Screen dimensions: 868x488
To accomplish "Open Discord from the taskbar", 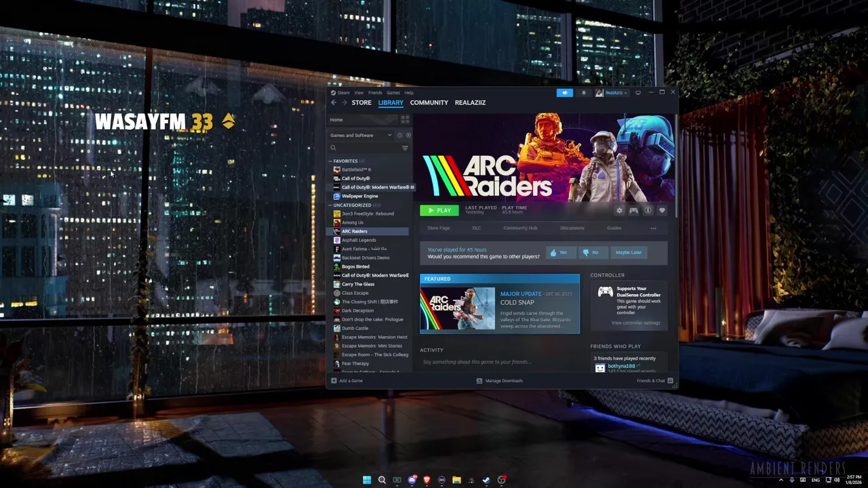I will 412,480.
